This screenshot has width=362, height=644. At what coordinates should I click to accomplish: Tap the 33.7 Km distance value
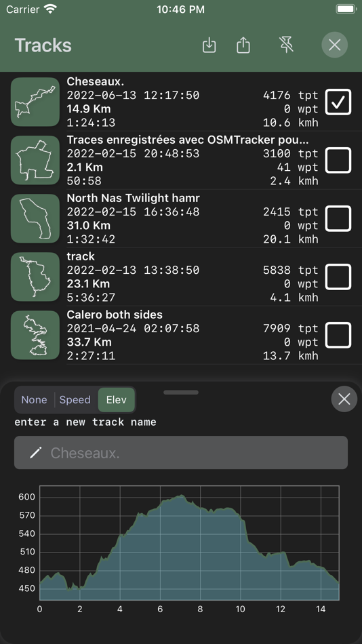[x=89, y=342]
